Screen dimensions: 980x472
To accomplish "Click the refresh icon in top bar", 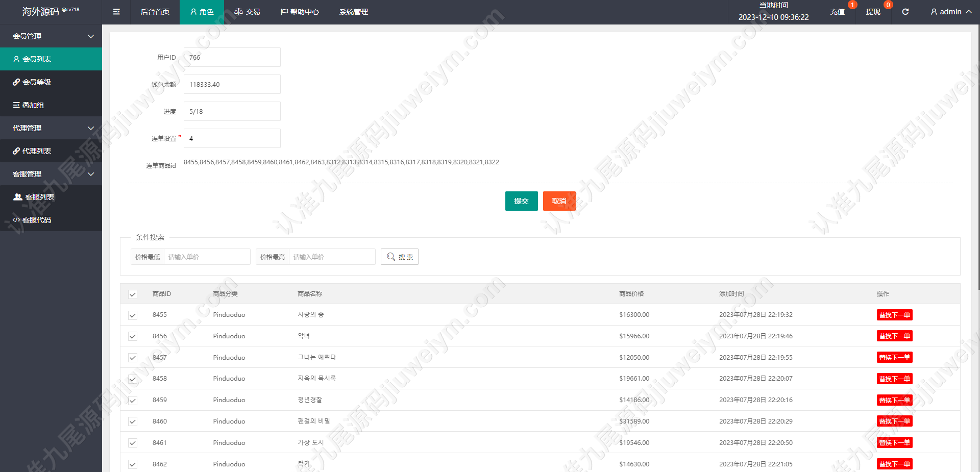I will pos(905,12).
